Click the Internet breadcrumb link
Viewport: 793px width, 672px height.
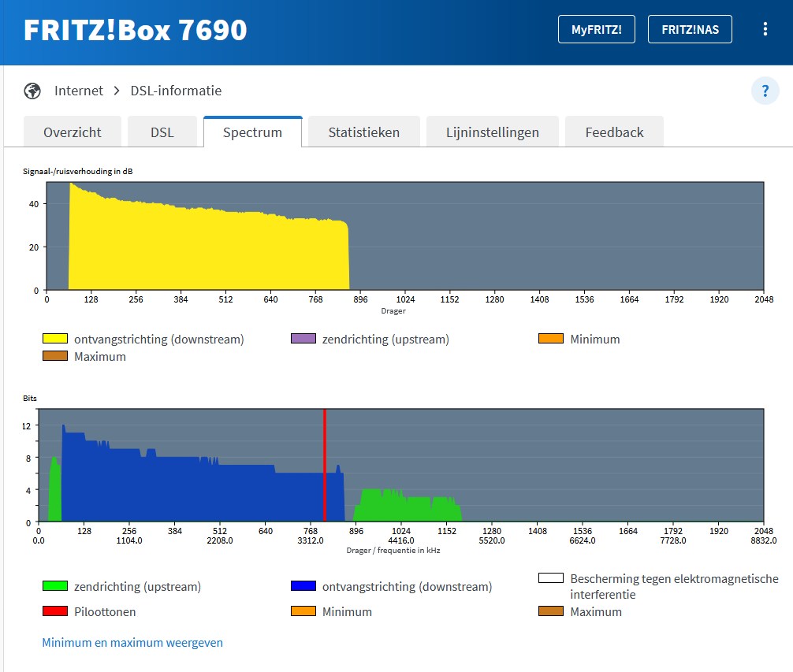click(79, 91)
